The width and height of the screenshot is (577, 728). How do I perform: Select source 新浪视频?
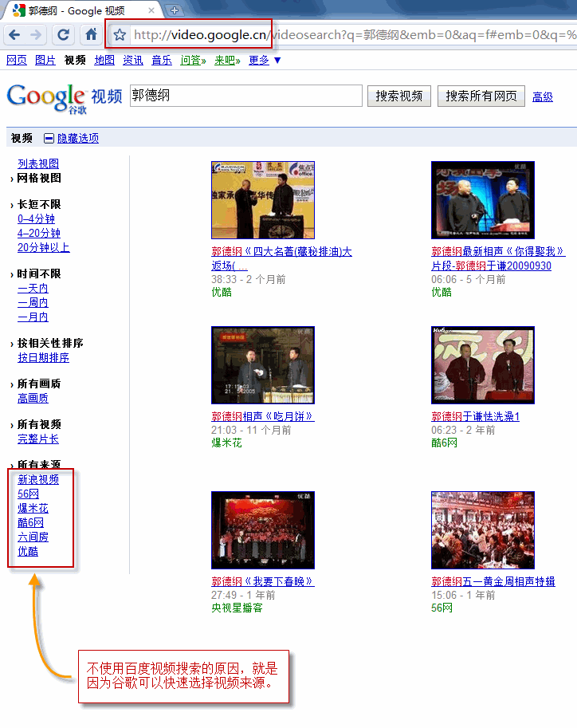coord(38,479)
